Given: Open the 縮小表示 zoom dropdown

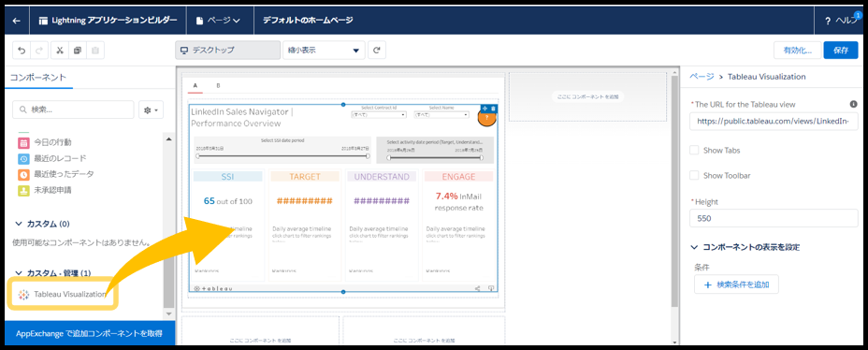Looking at the screenshot, I should tap(324, 50).
